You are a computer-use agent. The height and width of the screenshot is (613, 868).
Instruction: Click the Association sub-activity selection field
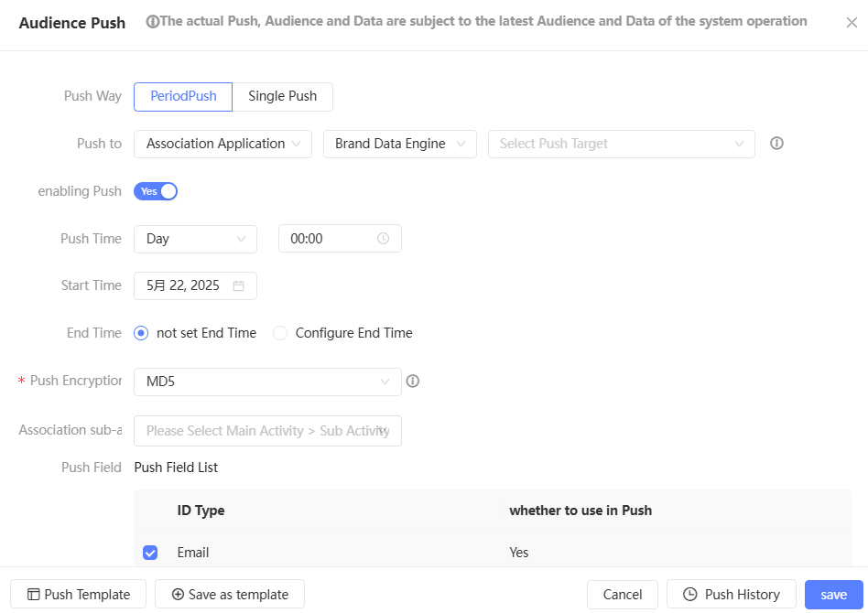pos(267,431)
